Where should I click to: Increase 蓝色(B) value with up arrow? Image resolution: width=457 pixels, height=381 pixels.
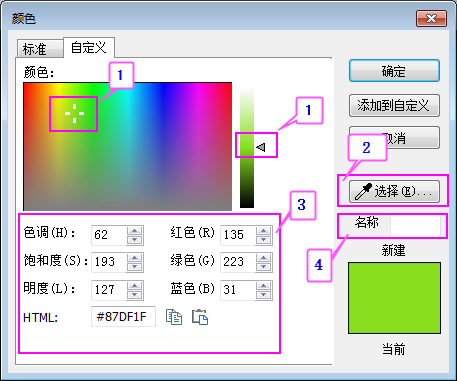[x=264, y=286]
